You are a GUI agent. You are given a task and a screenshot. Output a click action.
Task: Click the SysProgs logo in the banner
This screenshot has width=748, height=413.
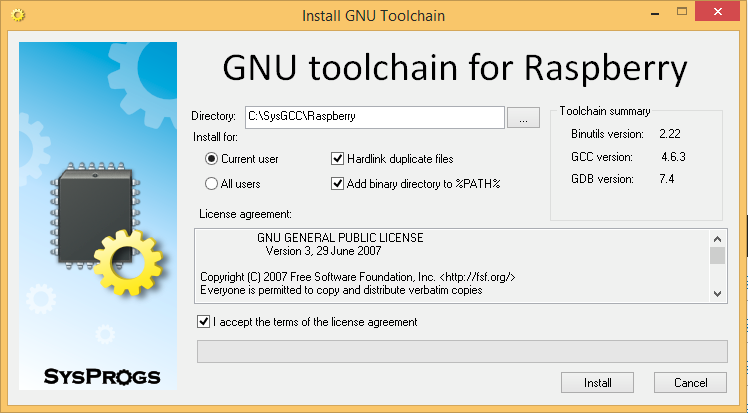click(x=102, y=377)
